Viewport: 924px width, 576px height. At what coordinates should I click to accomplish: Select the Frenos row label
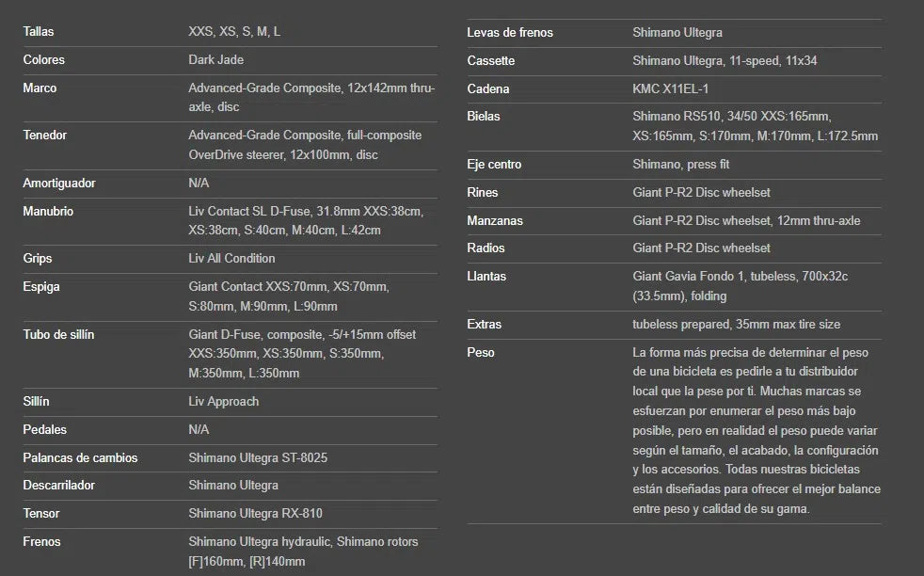42,542
